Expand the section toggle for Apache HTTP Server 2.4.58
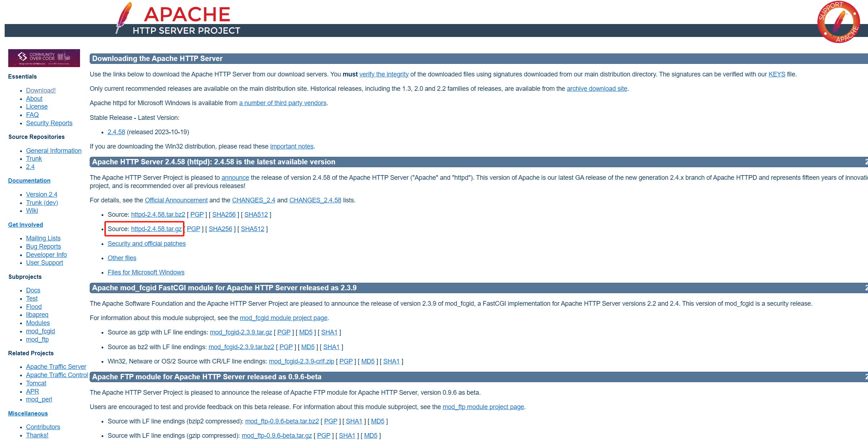This screenshot has height=441, width=868. (866, 162)
